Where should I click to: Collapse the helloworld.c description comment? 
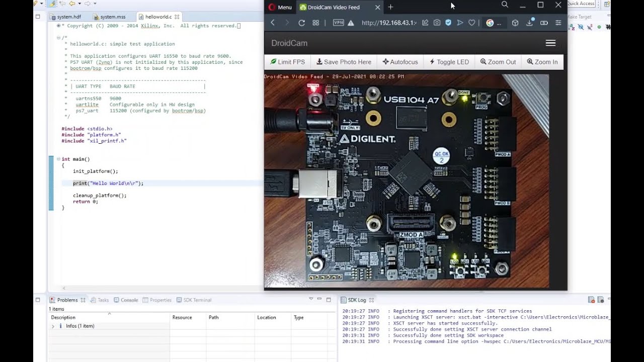click(x=58, y=38)
